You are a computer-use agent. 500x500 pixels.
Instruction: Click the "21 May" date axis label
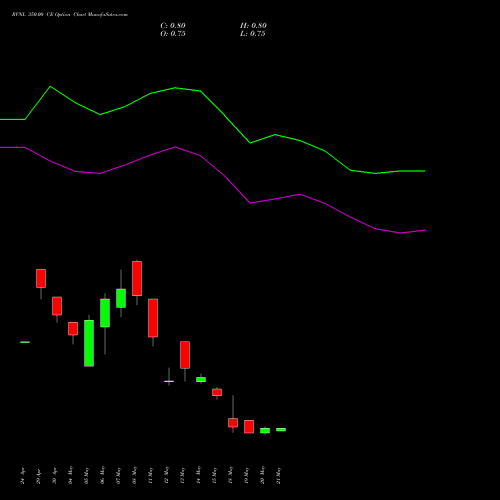tap(279, 475)
